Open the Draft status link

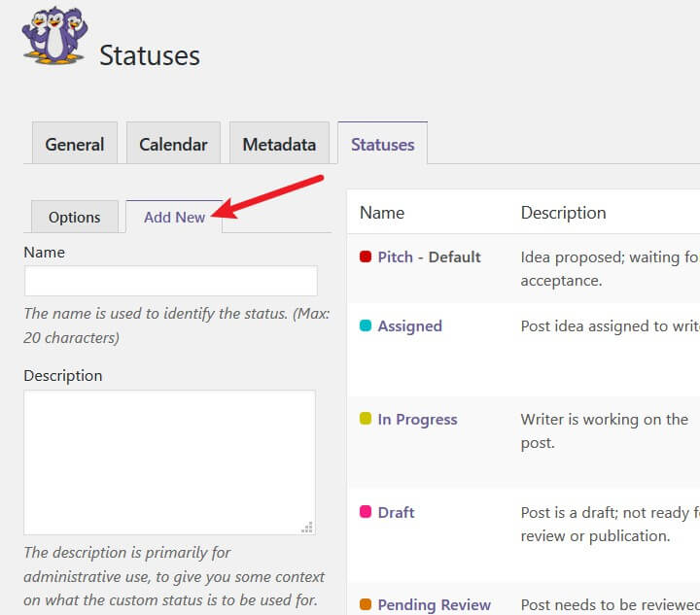396,512
